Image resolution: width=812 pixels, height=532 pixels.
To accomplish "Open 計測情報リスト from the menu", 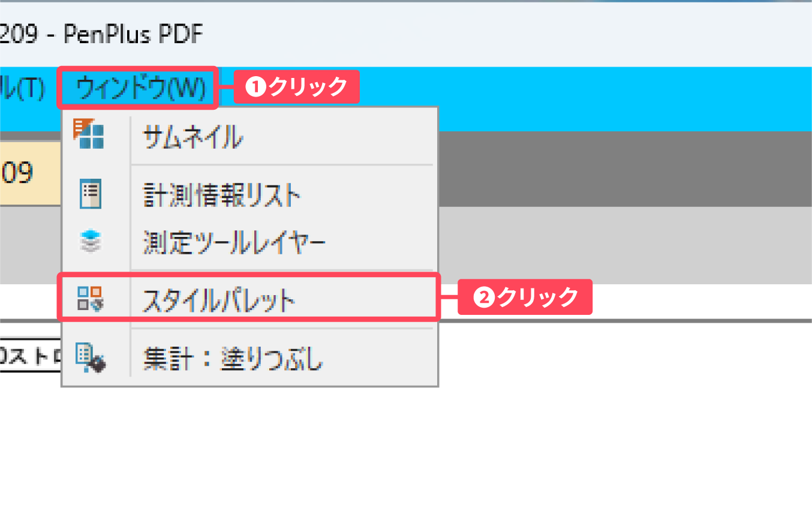I will click(221, 196).
